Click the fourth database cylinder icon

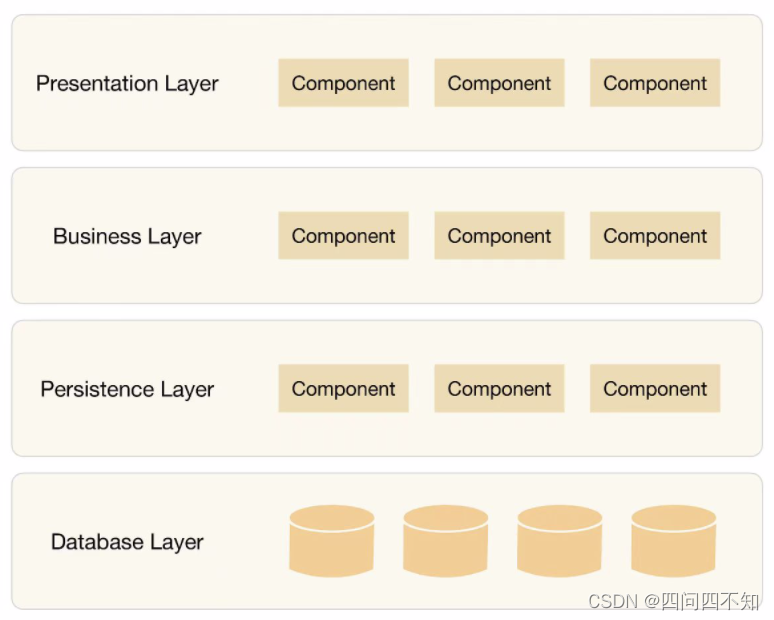pos(674,541)
